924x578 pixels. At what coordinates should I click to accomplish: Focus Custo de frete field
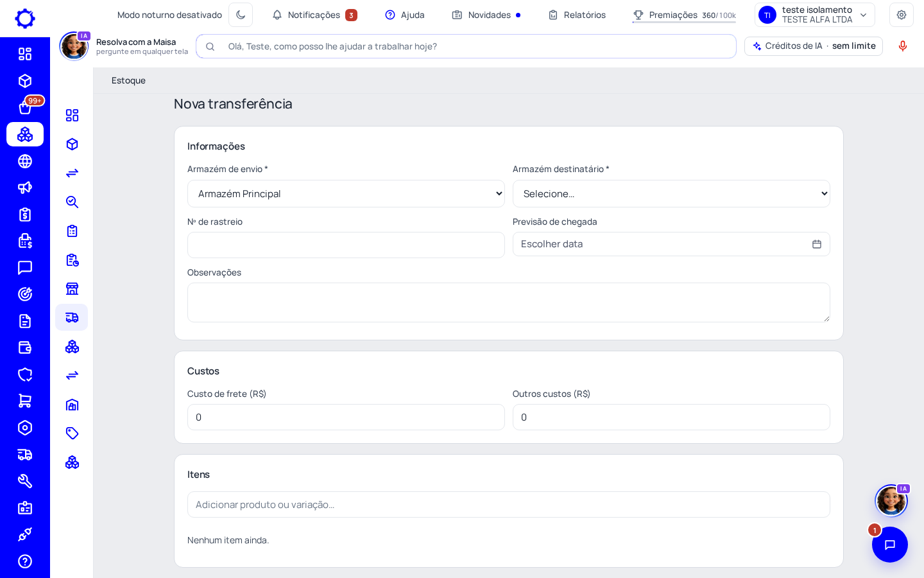(346, 417)
